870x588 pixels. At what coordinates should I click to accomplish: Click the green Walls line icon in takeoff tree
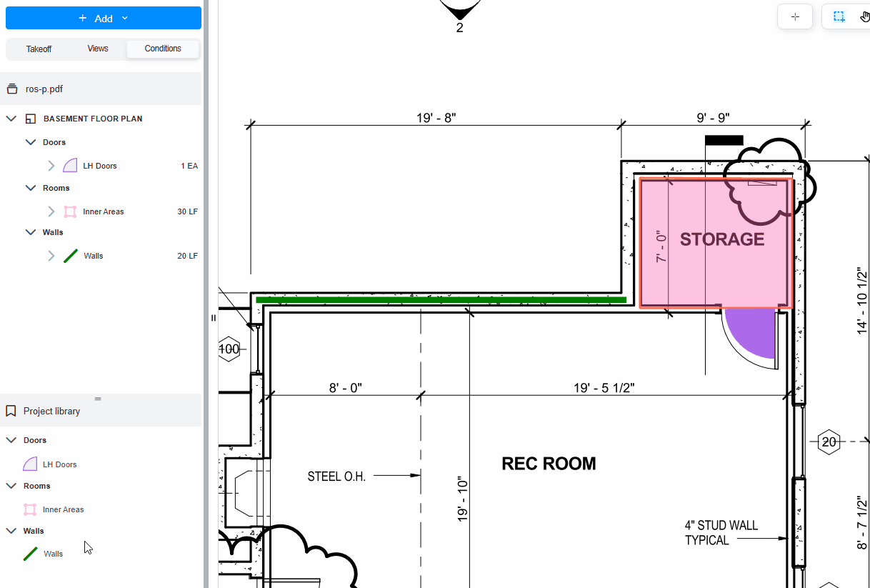coord(70,256)
